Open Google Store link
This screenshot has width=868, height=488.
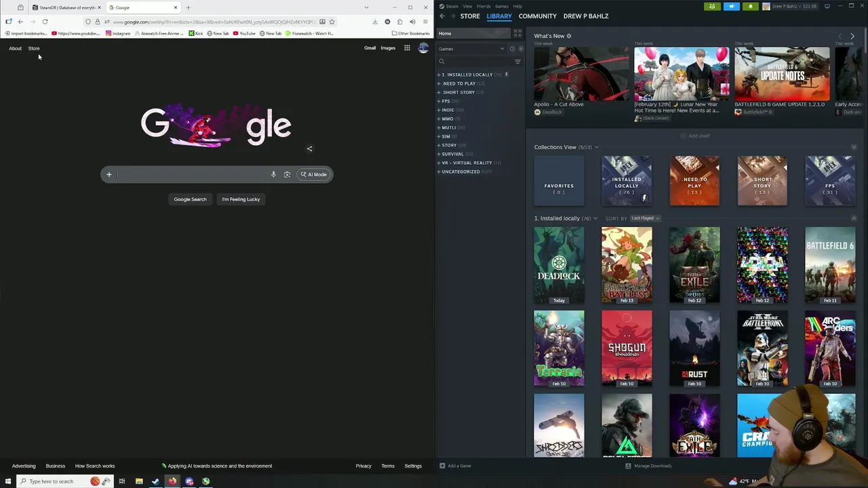pyautogui.click(x=34, y=48)
